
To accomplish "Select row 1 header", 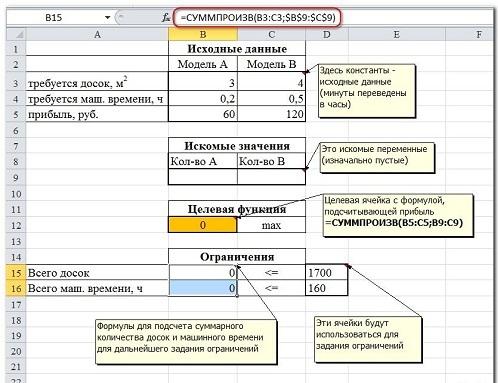I will (x=16, y=49).
